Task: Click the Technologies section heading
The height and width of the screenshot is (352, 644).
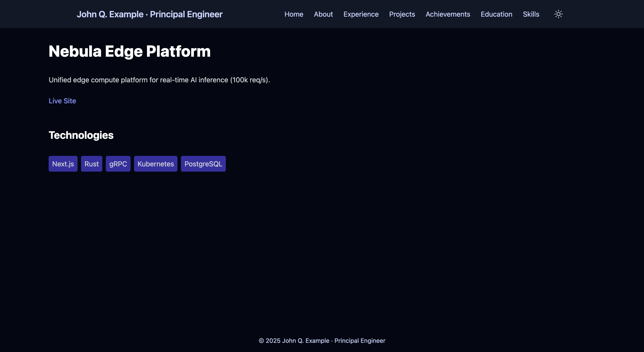Action: coord(81,135)
